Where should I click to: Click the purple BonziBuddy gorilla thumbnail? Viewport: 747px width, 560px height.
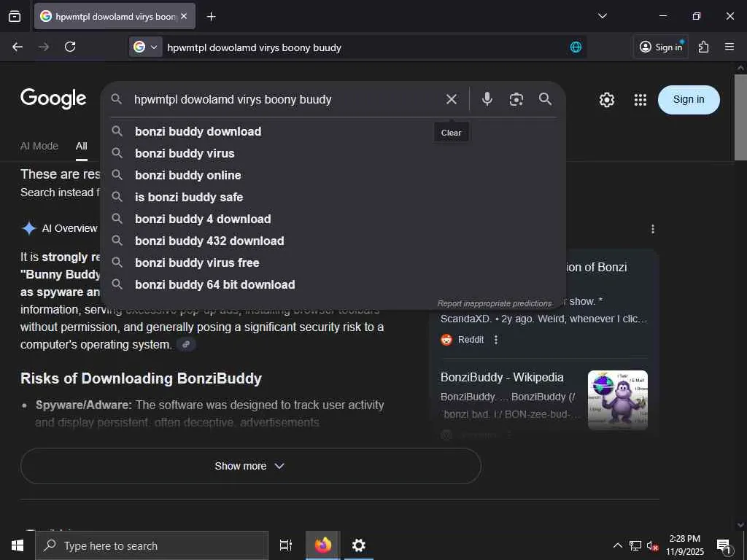pos(617,400)
